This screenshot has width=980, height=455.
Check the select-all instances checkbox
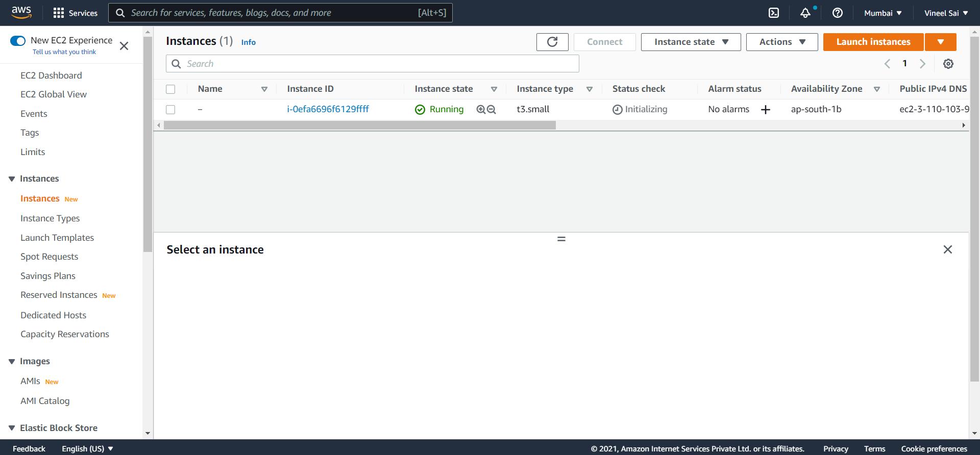(170, 89)
